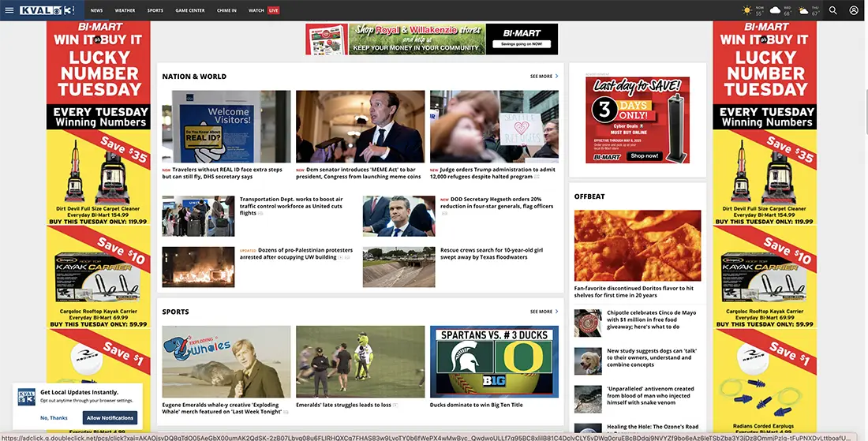Click Spartans vs. #3 Ducks thumbnail

click(494, 362)
